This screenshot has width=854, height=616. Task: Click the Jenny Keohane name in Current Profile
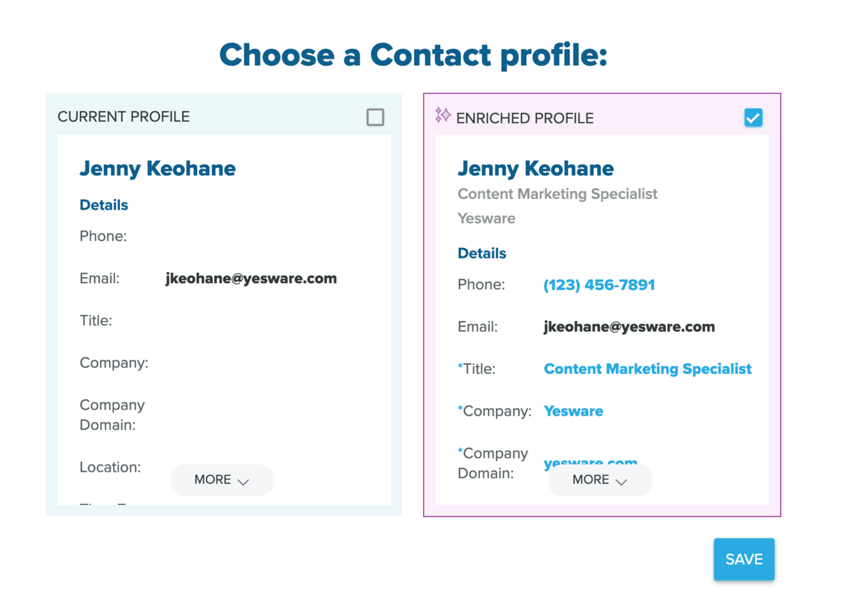(x=157, y=169)
